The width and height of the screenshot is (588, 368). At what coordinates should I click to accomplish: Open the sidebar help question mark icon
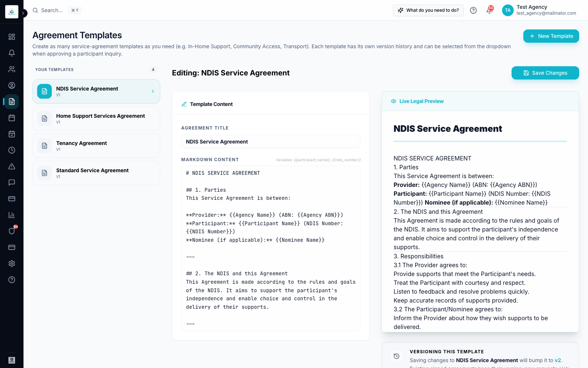tap(12, 280)
